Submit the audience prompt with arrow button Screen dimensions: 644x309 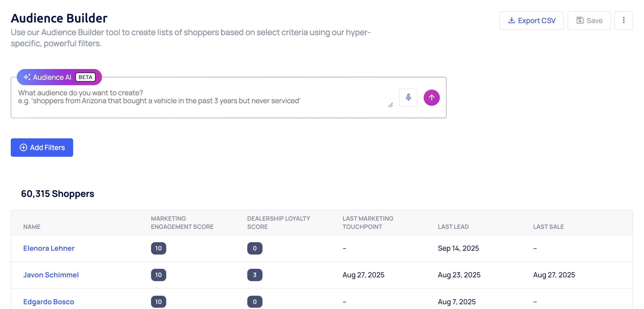click(x=431, y=98)
